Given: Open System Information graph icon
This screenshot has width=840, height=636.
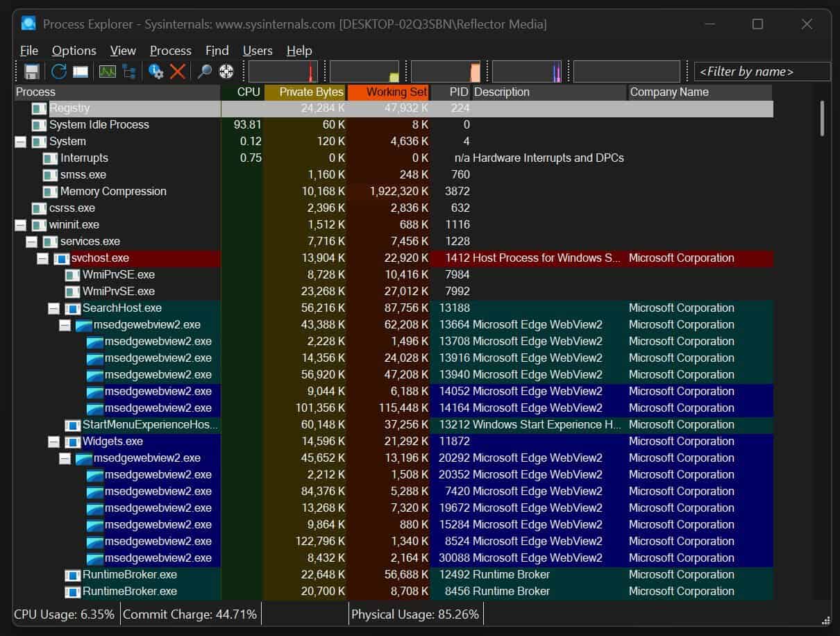Looking at the screenshot, I should pyautogui.click(x=107, y=71).
